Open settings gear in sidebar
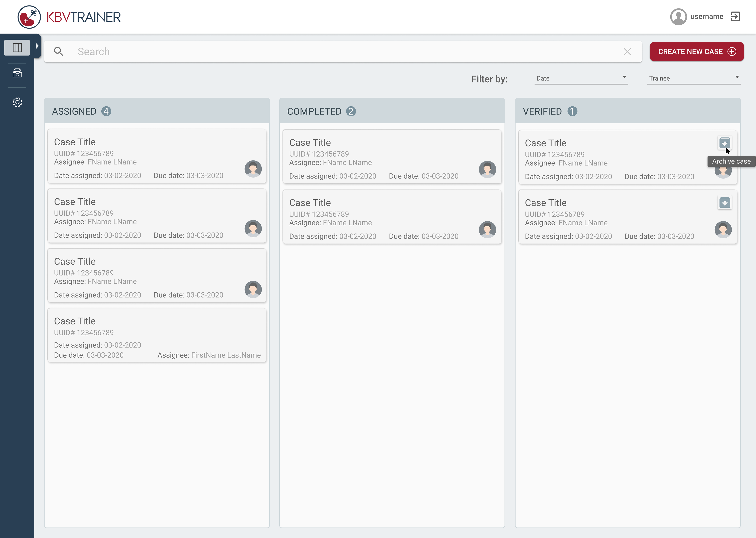 [17, 102]
